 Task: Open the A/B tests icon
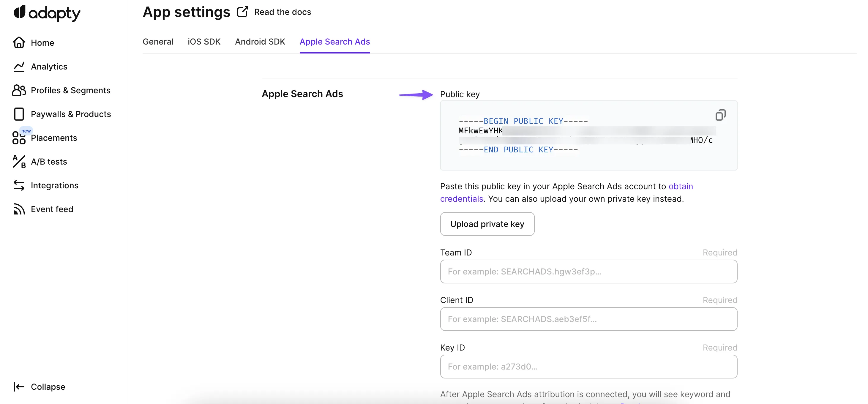click(x=19, y=162)
